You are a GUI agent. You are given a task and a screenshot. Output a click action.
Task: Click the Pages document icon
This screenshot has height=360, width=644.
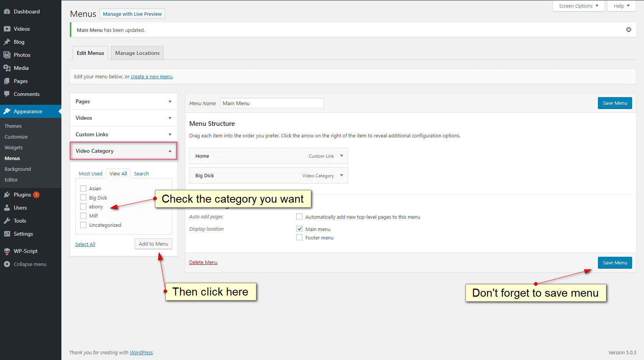pos(7,81)
